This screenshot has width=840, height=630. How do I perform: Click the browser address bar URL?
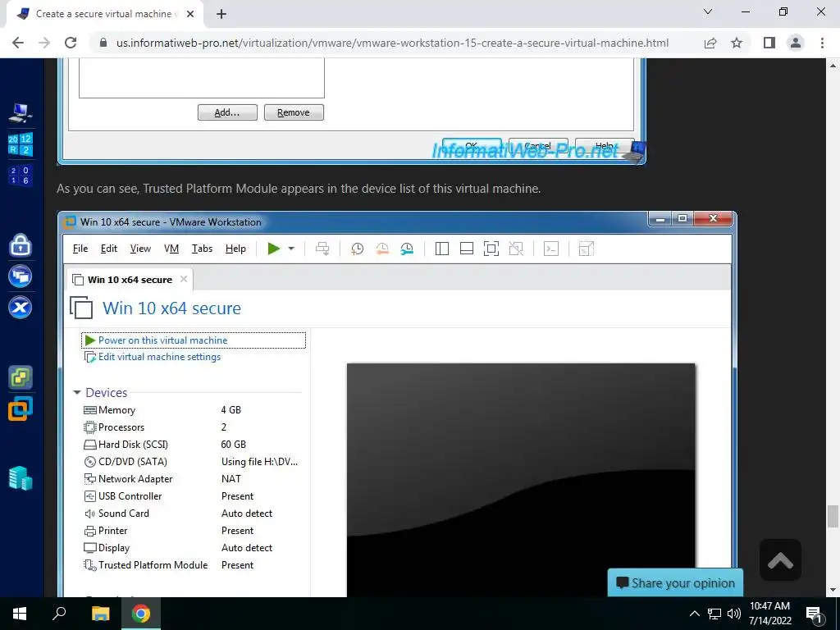(392, 43)
